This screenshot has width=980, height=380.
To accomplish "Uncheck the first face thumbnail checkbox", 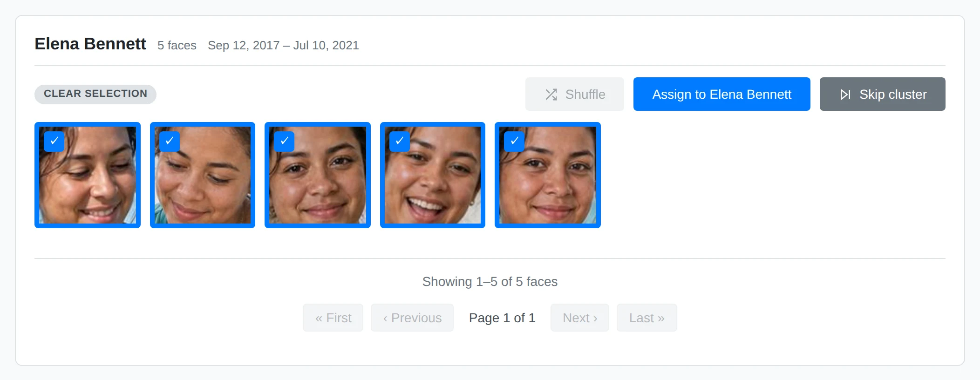I will pyautogui.click(x=54, y=141).
